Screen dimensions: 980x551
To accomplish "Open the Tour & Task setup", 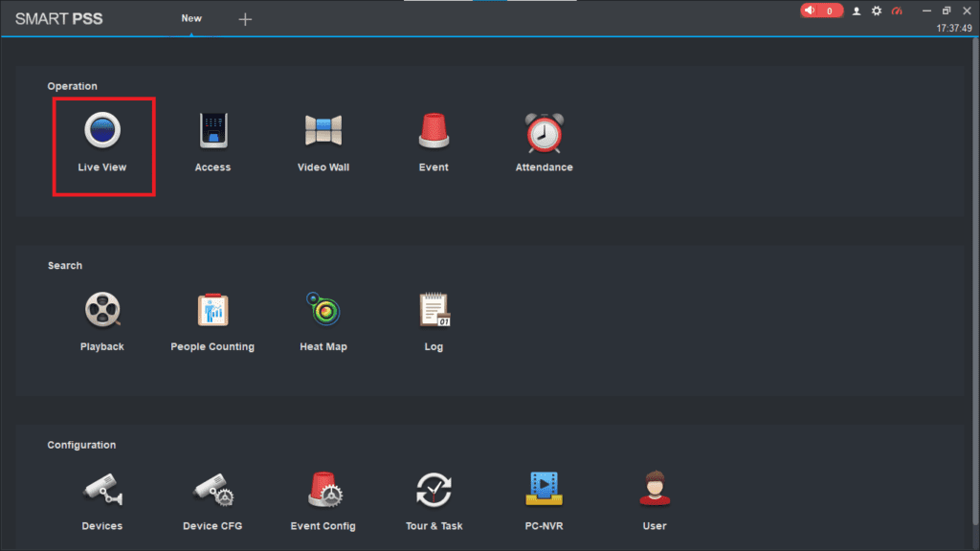I will tap(434, 490).
